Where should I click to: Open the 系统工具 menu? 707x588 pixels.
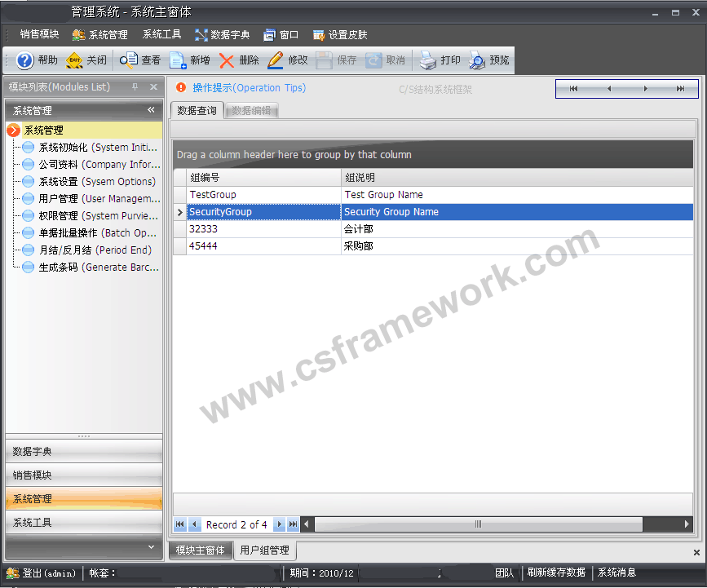click(x=161, y=35)
